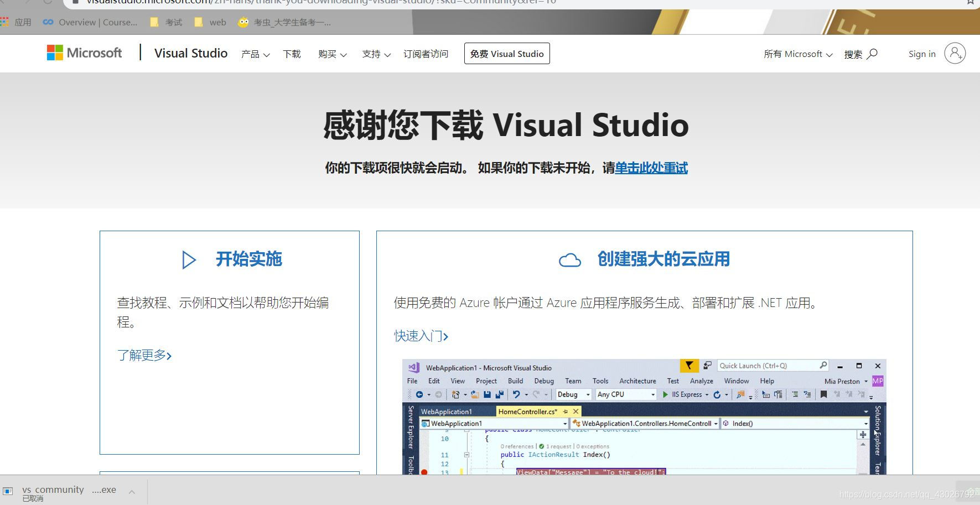Expand the 购买 menu
Viewport: 980px width, 505px height.
pos(332,54)
